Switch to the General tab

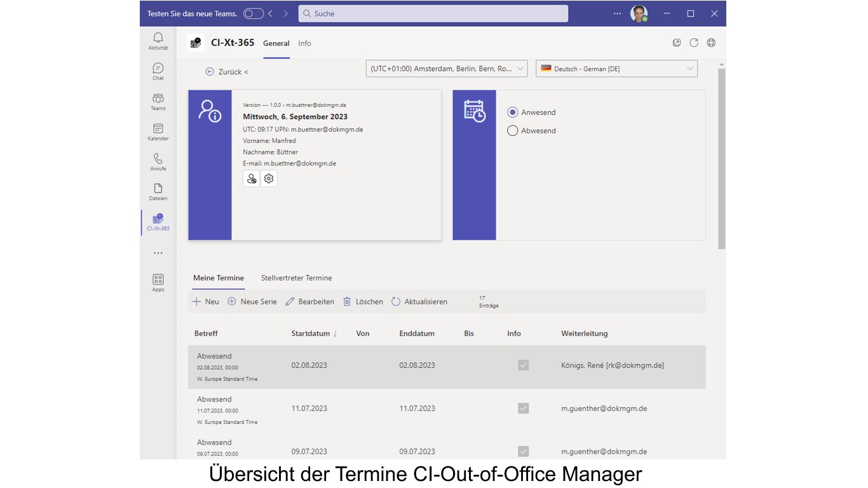click(x=276, y=43)
